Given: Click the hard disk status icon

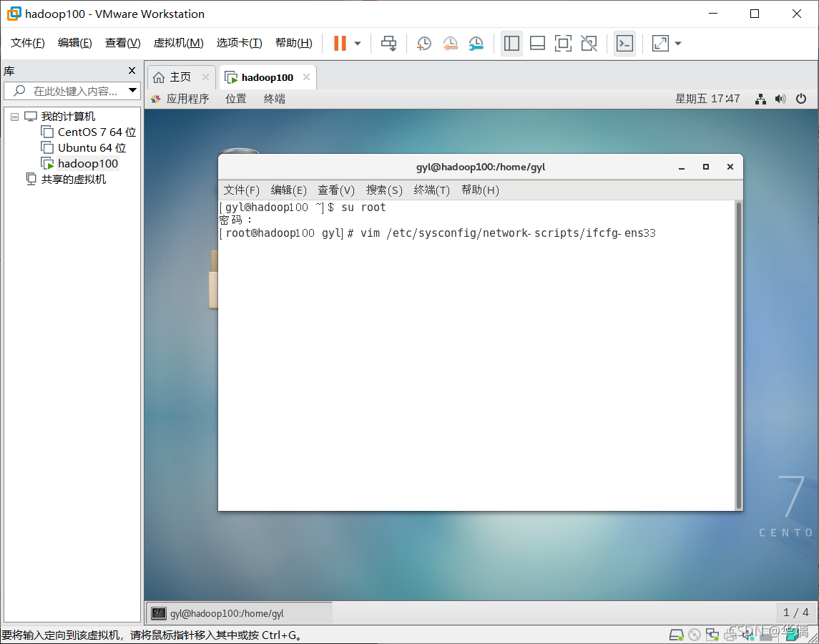Looking at the screenshot, I should (677, 635).
